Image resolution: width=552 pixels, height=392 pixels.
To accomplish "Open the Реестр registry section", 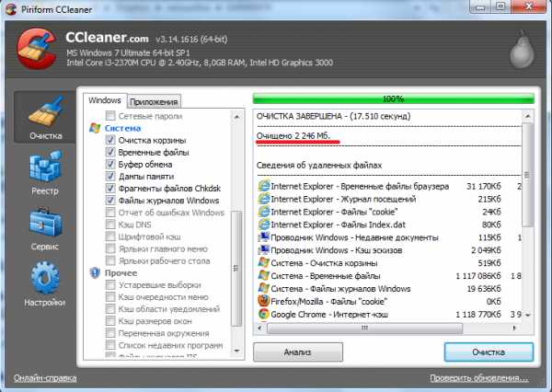I will [45, 173].
